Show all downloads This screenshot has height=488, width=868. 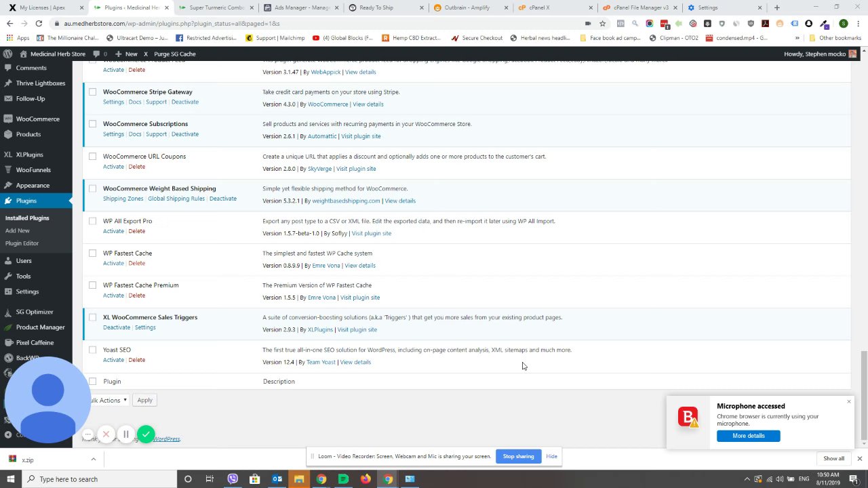pyautogui.click(x=833, y=459)
